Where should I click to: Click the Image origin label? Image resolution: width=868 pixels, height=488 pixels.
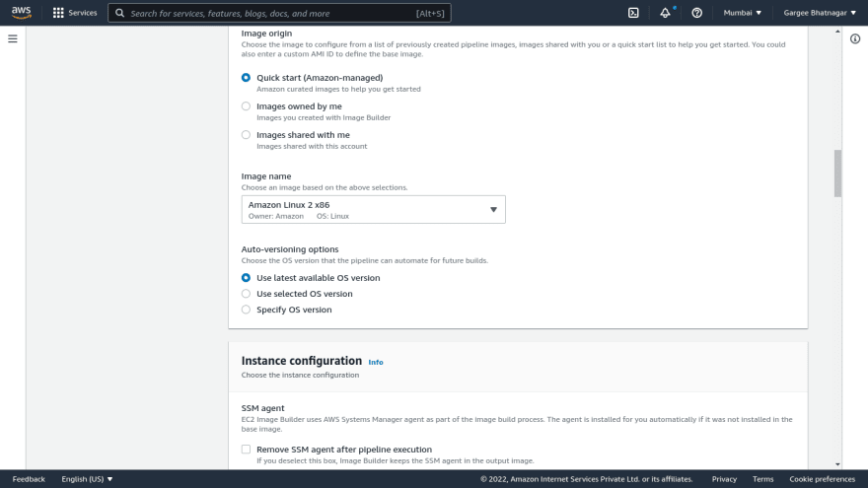267,34
